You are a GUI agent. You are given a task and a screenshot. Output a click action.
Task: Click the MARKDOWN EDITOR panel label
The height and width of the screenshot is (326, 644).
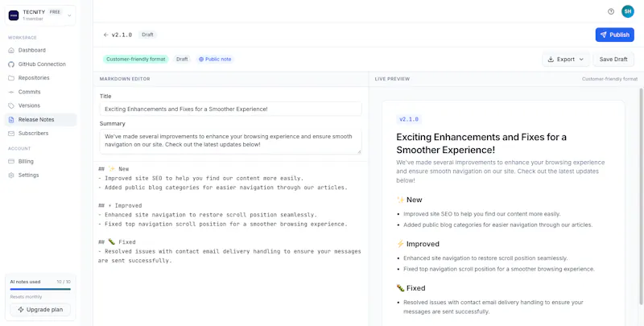point(125,79)
